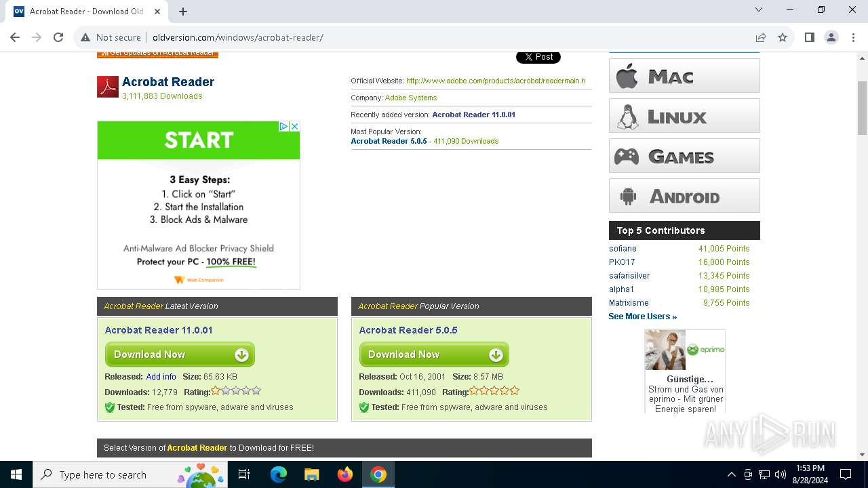The width and height of the screenshot is (868, 488).
Task: Reload the current page
Action: pyautogui.click(x=58, y=37)
